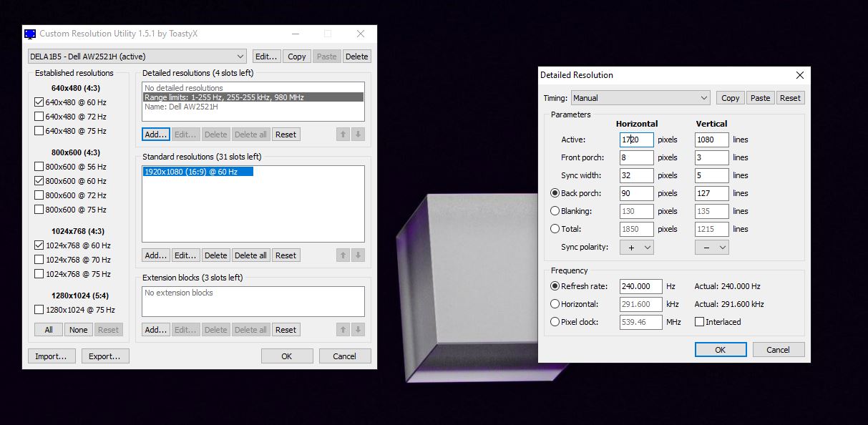Click the Custom Resolution Utility monitor icon

pyautogui.click(x=30, y=34)
